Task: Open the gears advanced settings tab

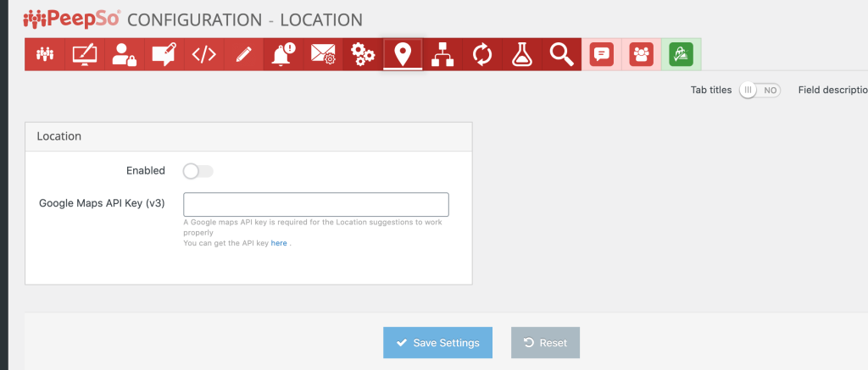Action: (x=363, y=54)
